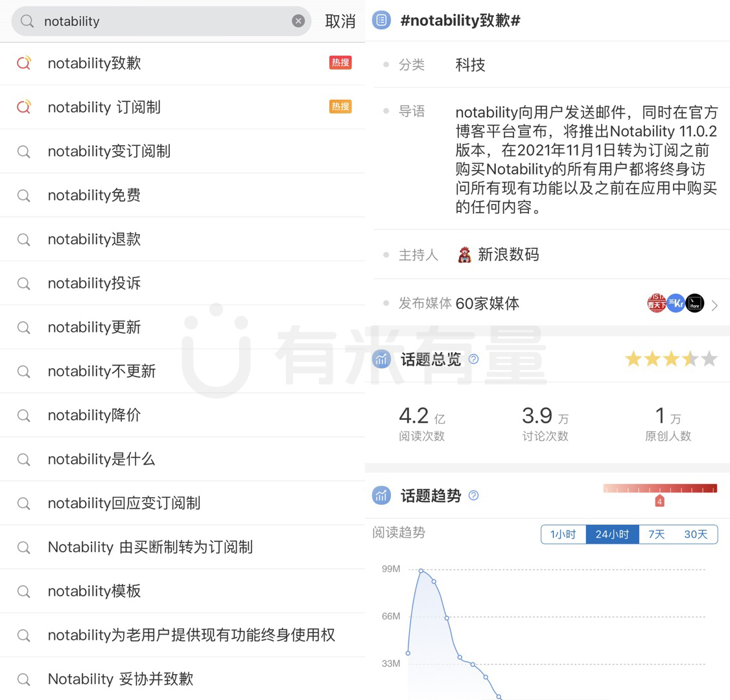Click the search box containing notability
This screenshot has width=730, height=700.
pos(161,21)
